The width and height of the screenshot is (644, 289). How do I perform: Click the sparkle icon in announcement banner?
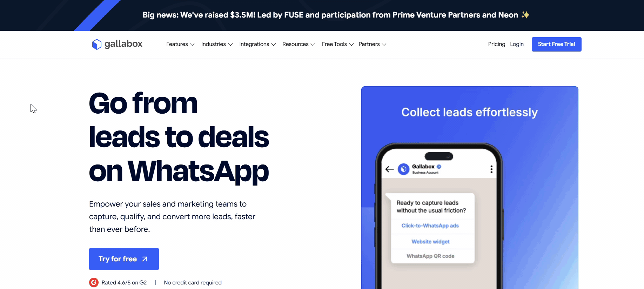525,15
